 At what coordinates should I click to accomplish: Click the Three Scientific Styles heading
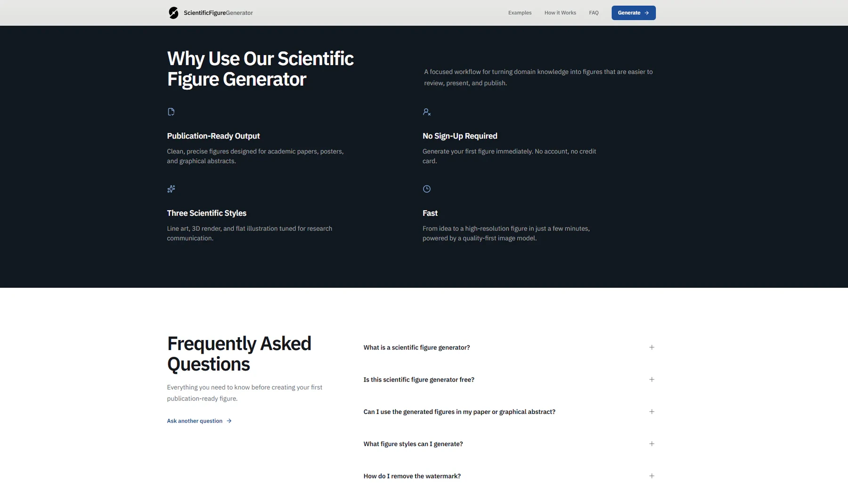206,213
